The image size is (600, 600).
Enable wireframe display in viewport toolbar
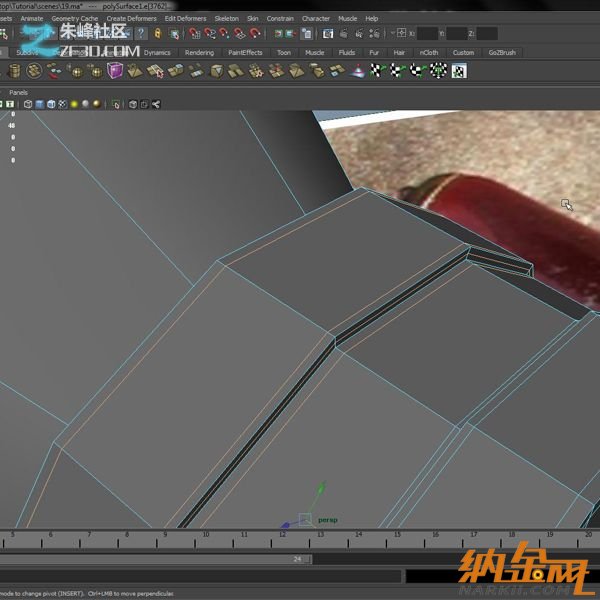[x=28, y=104]
